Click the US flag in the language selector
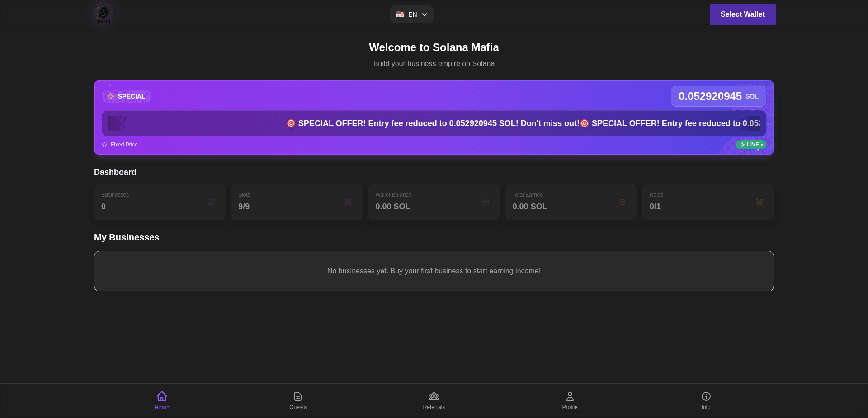The image size is (868, 418). click(400, 14)
